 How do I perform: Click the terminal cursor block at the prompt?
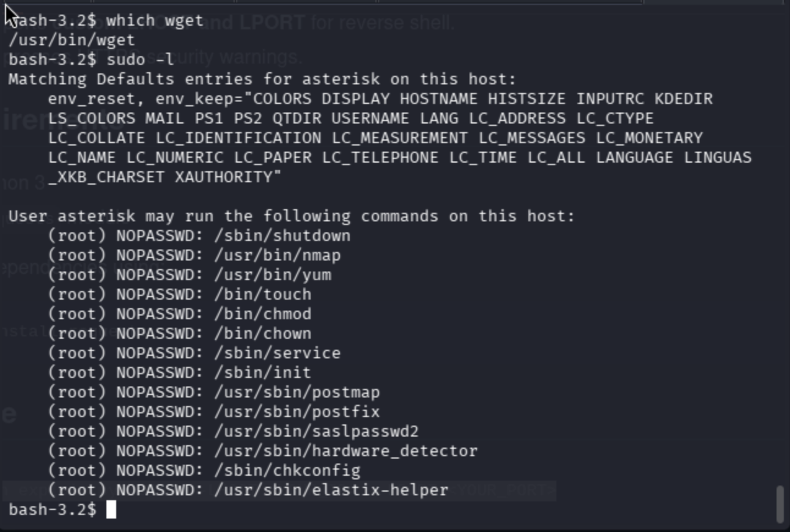click(111, 509)
